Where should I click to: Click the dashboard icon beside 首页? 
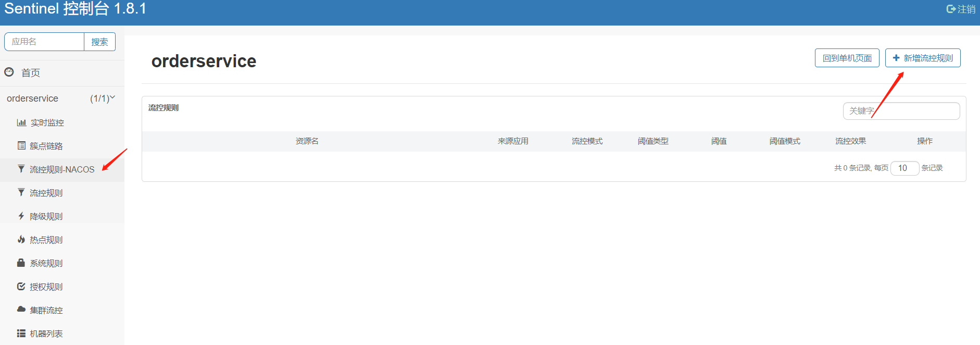point(9,72)
